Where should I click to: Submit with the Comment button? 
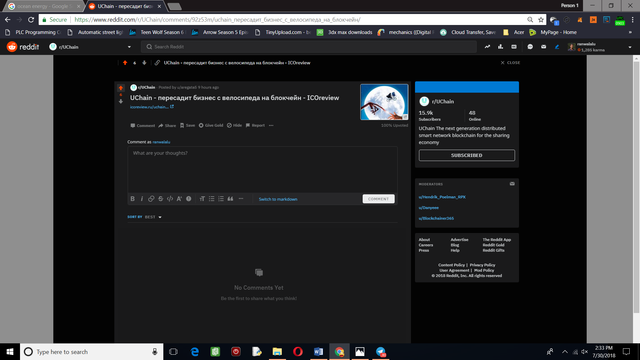tap(378, 199)
